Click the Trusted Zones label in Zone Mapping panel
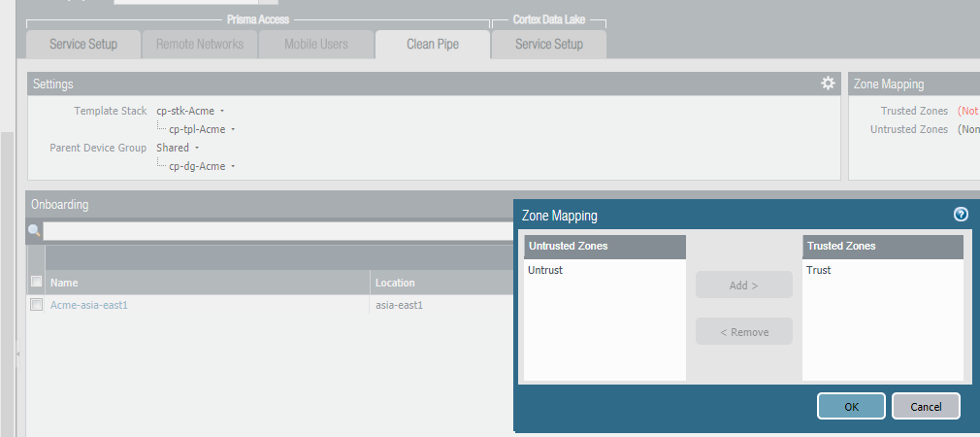The width and height of the screenshot is (980, 437). (x=914, y=111)
